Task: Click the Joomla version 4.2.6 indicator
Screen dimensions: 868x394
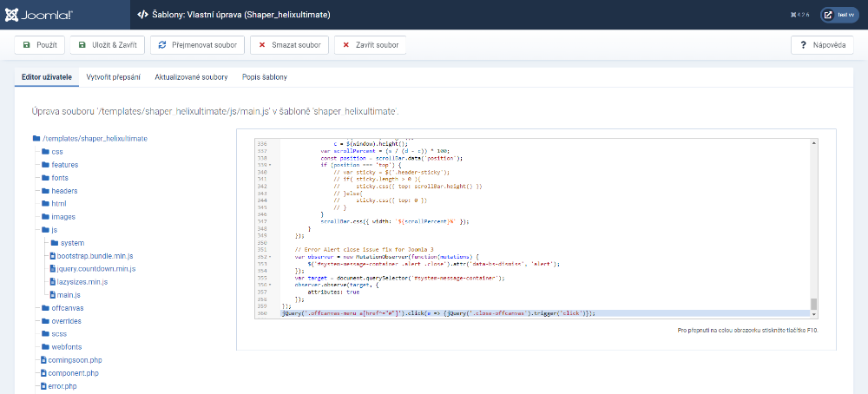Action: click(801, 15)
